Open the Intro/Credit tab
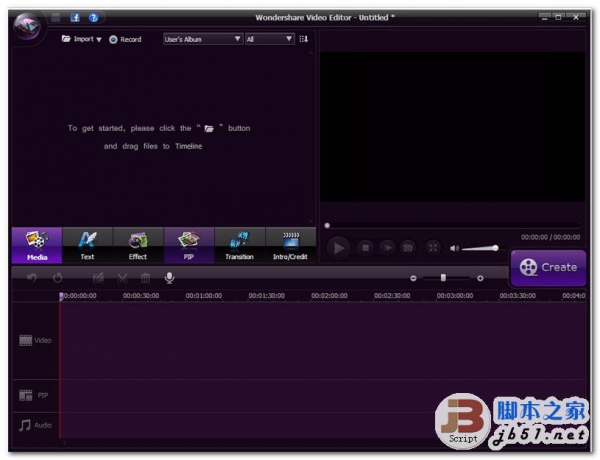600x460 pixels. tap(290, 245)
